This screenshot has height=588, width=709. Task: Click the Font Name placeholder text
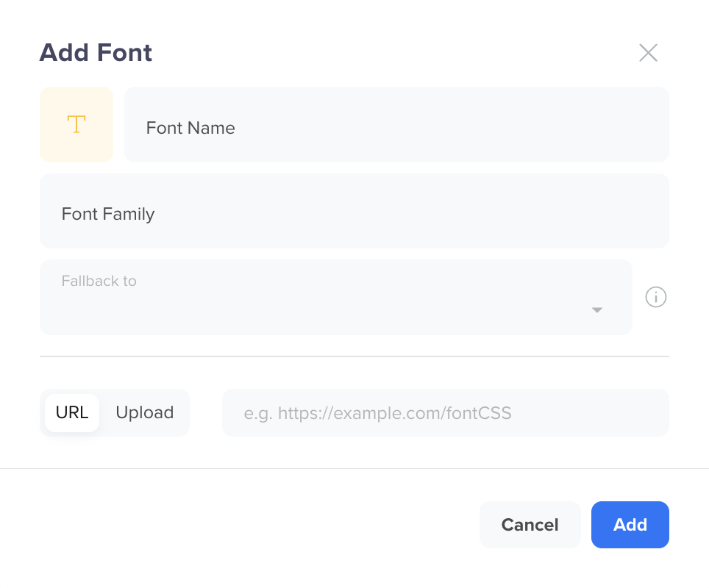click(x=190, y=128)
